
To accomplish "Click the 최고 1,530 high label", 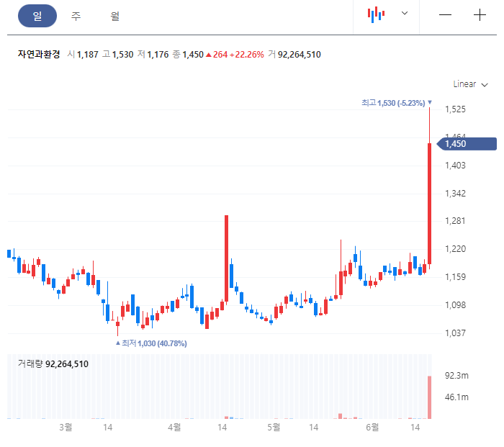I will pos(397,103).
